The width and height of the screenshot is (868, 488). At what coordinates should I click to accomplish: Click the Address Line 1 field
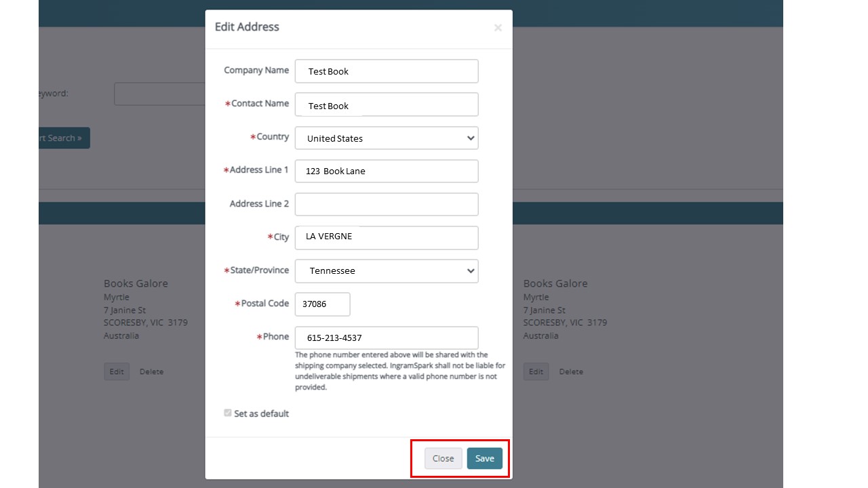coord(387,171)
